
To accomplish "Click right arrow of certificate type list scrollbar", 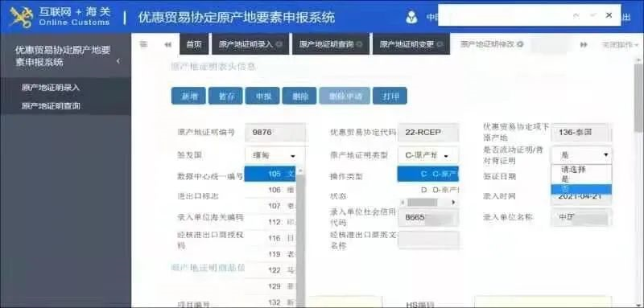I will [x=453, y=203].
